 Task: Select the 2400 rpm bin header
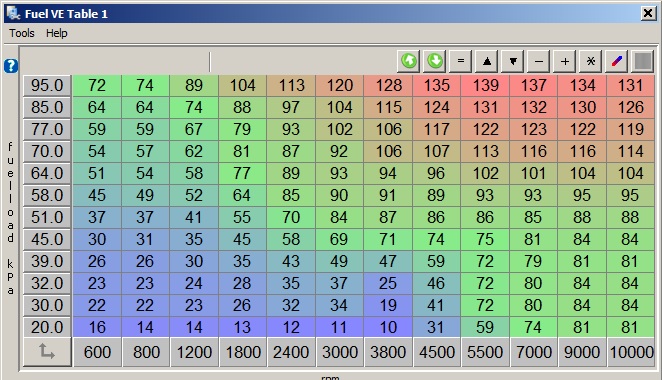click(x=291, y=352)
